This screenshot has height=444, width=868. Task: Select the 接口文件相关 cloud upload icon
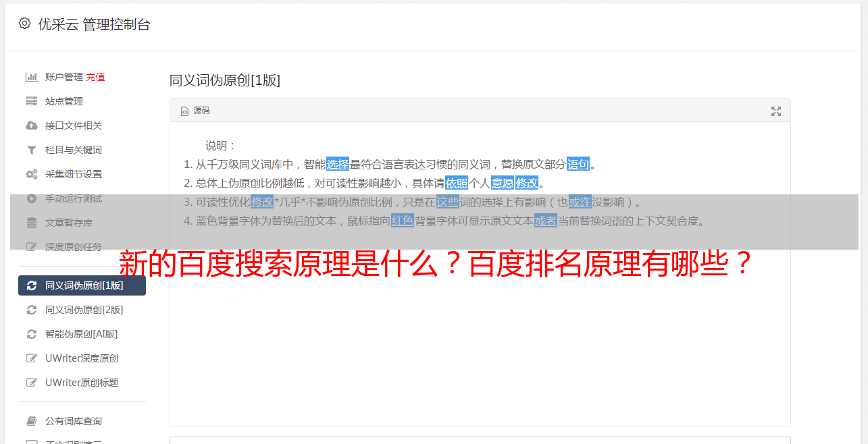(31, 126)
